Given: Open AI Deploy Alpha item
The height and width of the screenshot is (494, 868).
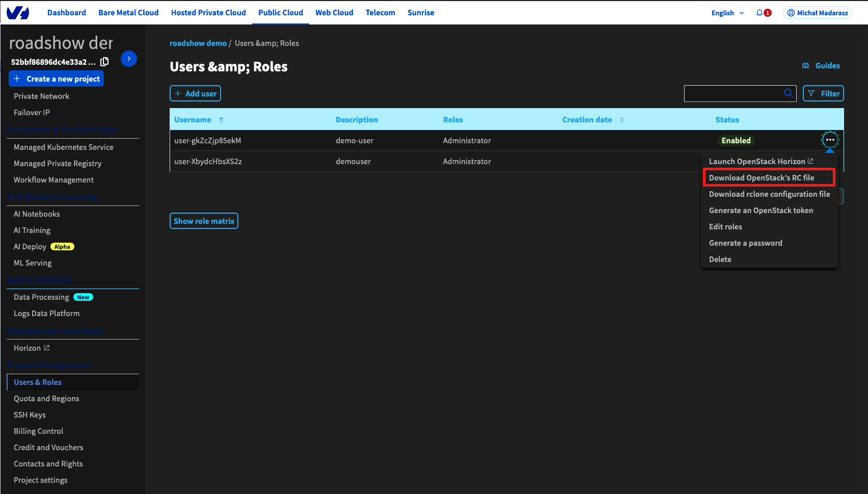Looking at the screenshot, I should [x=44, y=246].
